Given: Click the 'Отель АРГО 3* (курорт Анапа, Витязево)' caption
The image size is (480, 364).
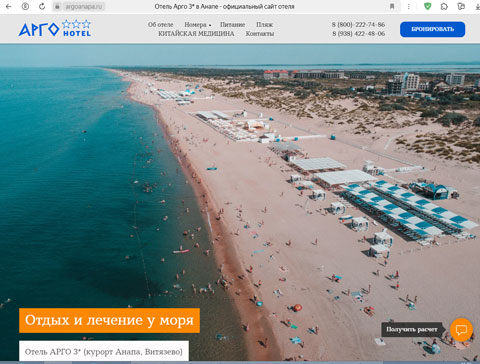Looking at the screenshot, I should click(104, 352).
